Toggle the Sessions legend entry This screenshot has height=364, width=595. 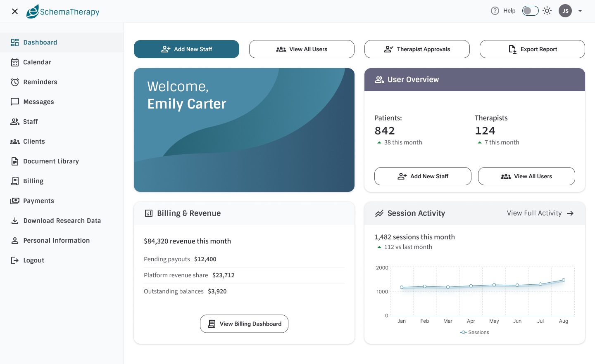pos(474,332)
